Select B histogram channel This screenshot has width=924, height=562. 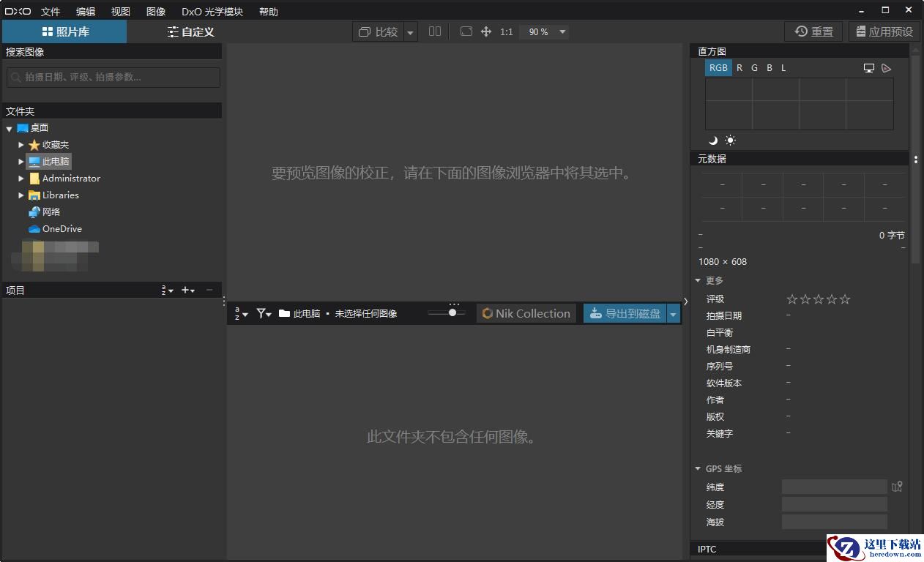click(770, 68)
